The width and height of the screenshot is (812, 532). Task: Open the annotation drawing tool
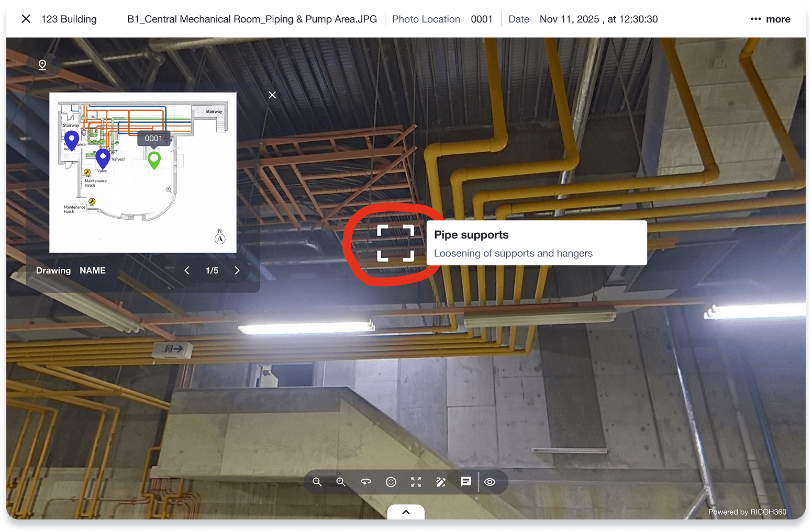pos(441,482)
